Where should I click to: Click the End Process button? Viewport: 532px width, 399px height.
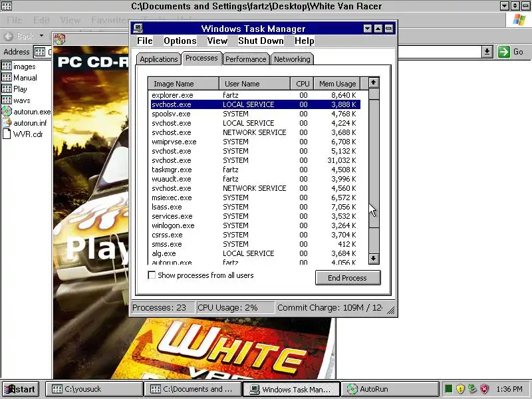348,278
